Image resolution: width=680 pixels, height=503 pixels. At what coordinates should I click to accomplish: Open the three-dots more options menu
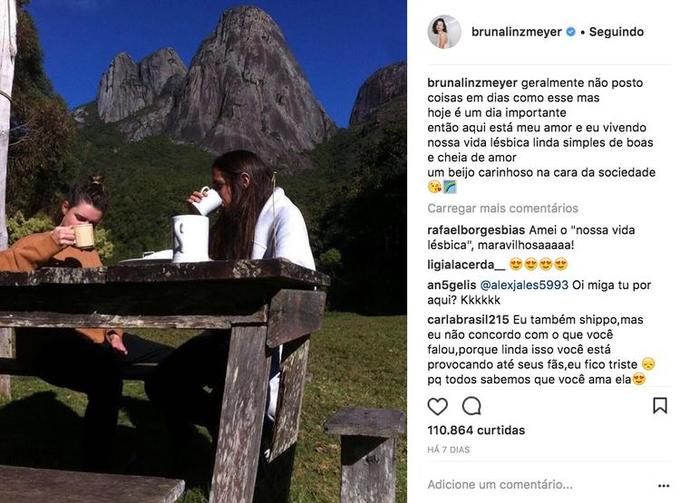point(664,486)
